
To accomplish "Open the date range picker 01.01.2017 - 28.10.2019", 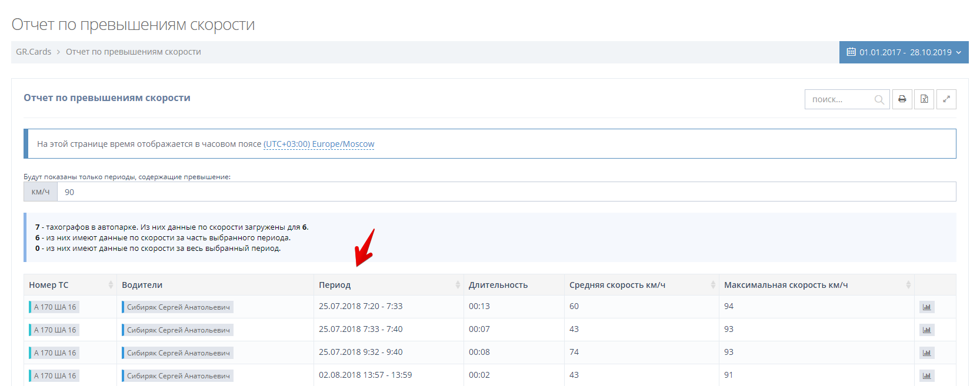I will (x=904, y=52).
